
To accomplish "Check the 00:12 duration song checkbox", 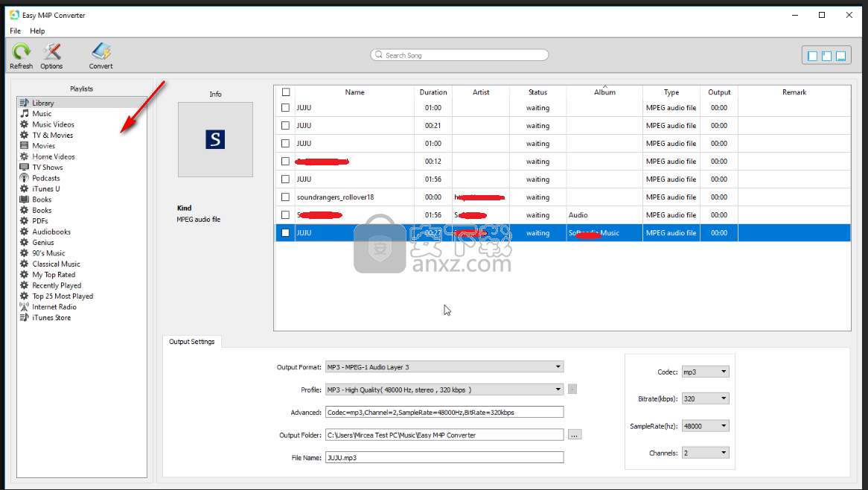I will coord(286,161).
